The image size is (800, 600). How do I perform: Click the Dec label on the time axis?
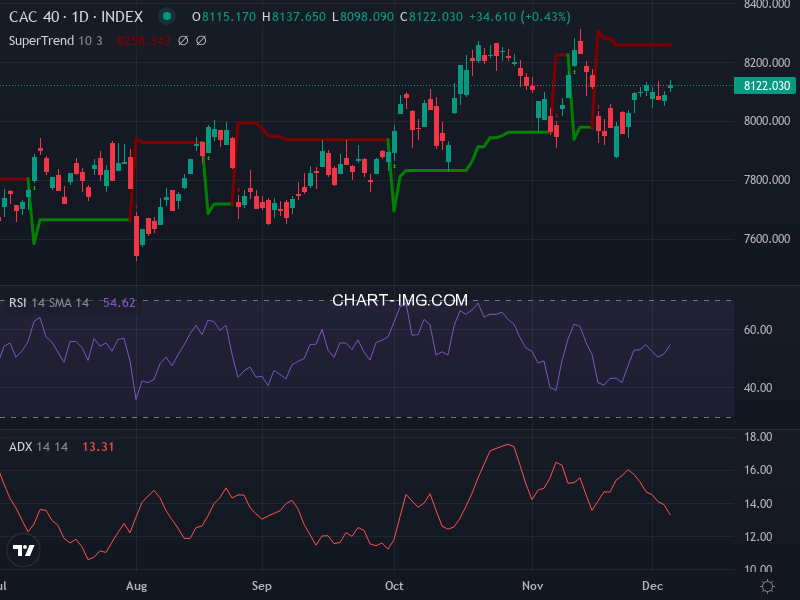[x=655, y=586]
